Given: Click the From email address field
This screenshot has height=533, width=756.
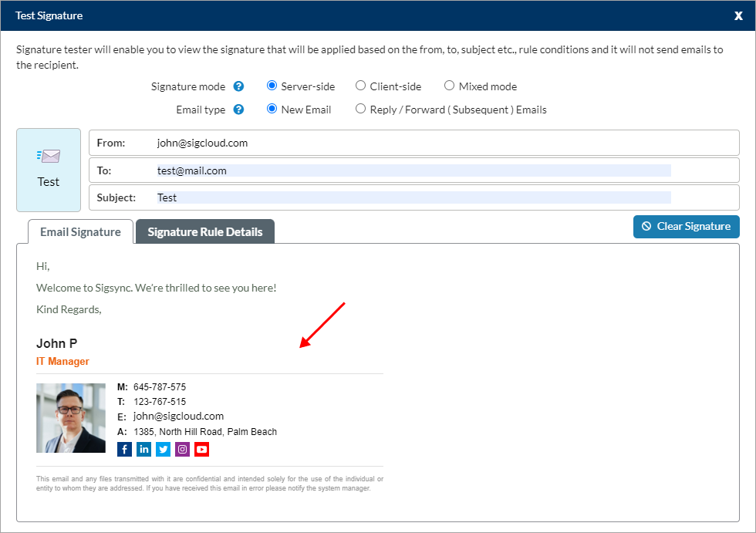Looking at the screenshot, I should (x=413, y=143).
